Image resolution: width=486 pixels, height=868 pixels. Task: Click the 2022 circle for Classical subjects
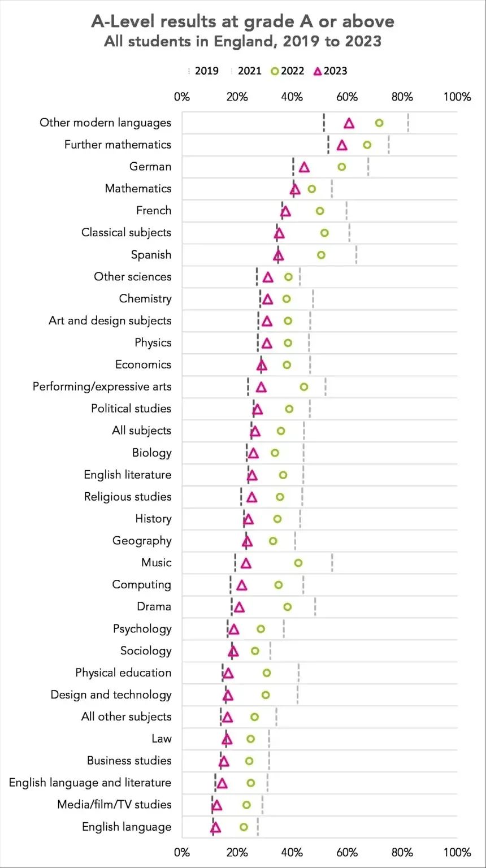324,233
